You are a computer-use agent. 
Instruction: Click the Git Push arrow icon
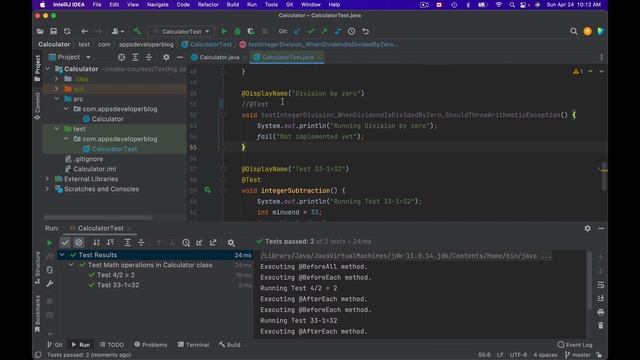pyautogui.click(x=324, y=31)
